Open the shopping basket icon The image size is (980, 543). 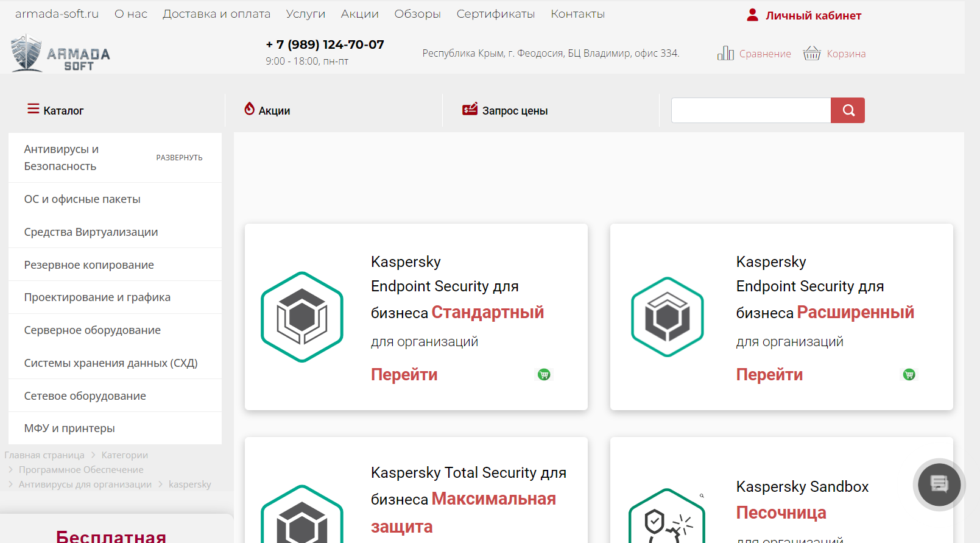tap(812, 53)
